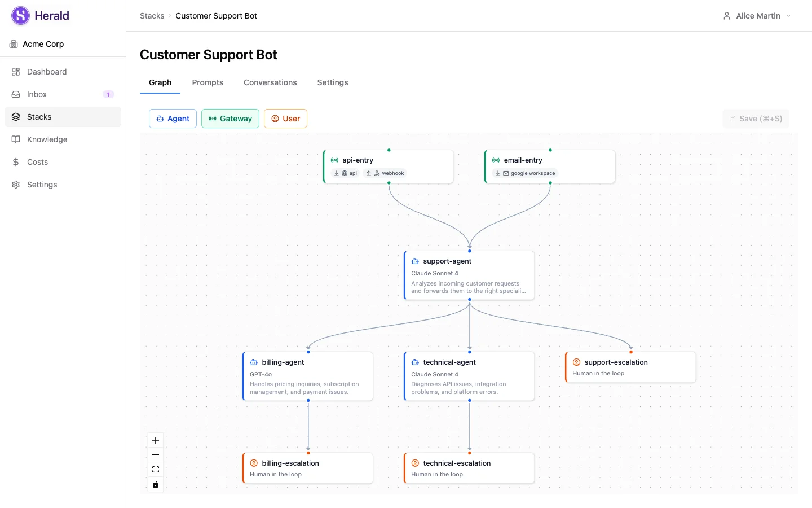812x508 pixels.
Task: Zoom in on the graph canvas
Action: 156,440
